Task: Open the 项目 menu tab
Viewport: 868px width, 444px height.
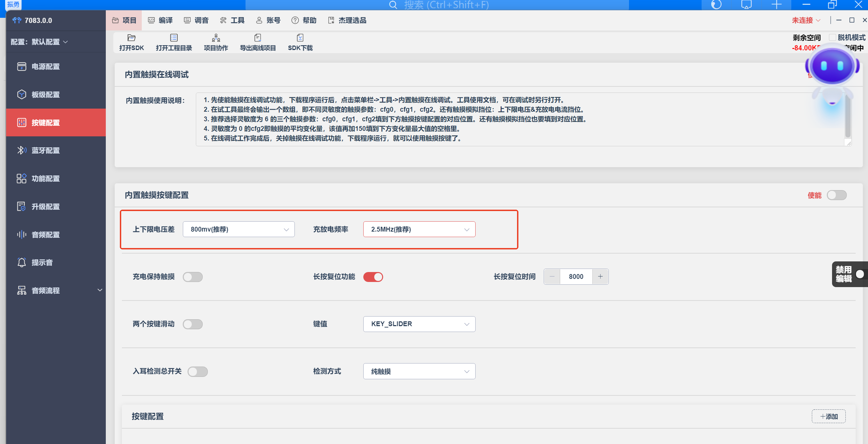Action: tap(124, 20)
